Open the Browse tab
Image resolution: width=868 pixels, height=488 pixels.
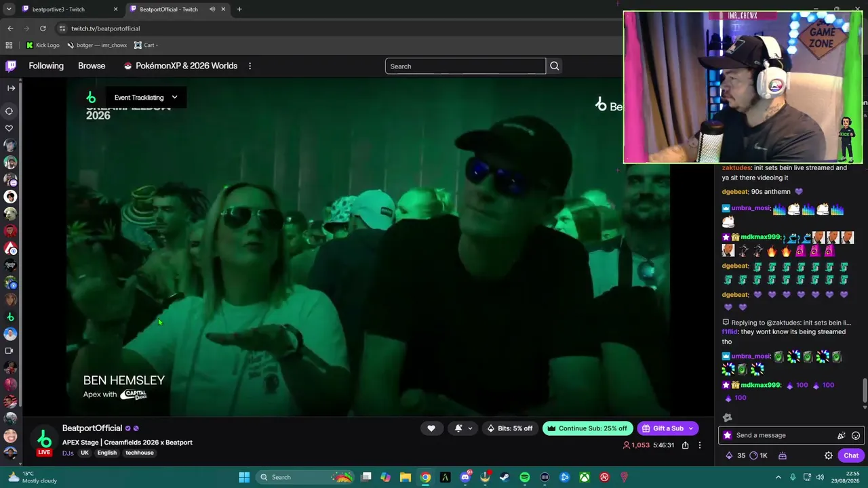tap(92, 66)
